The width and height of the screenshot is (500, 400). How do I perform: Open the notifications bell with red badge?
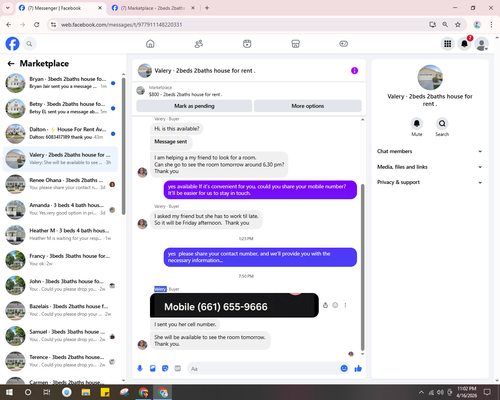coord(465,44)
